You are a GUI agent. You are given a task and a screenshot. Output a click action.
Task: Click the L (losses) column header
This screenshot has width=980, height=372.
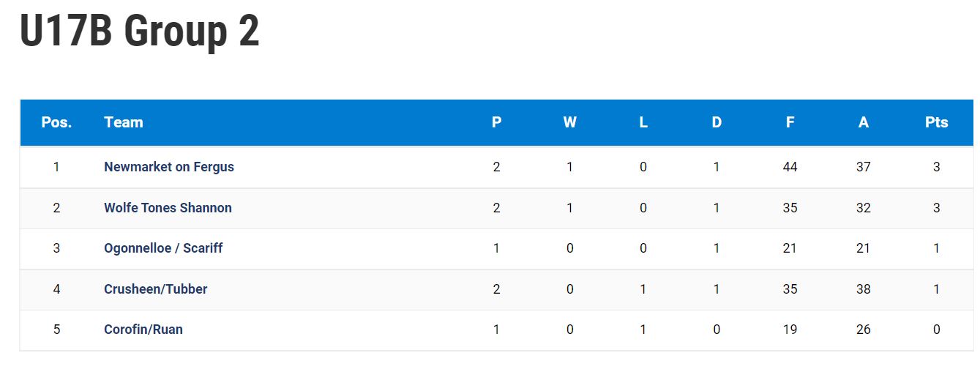point(643,122)
